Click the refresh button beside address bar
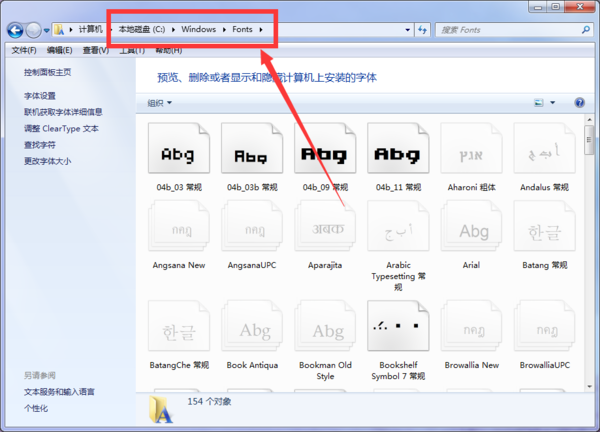The height and width of the screenshot is (432, 600). pos(422,29)
